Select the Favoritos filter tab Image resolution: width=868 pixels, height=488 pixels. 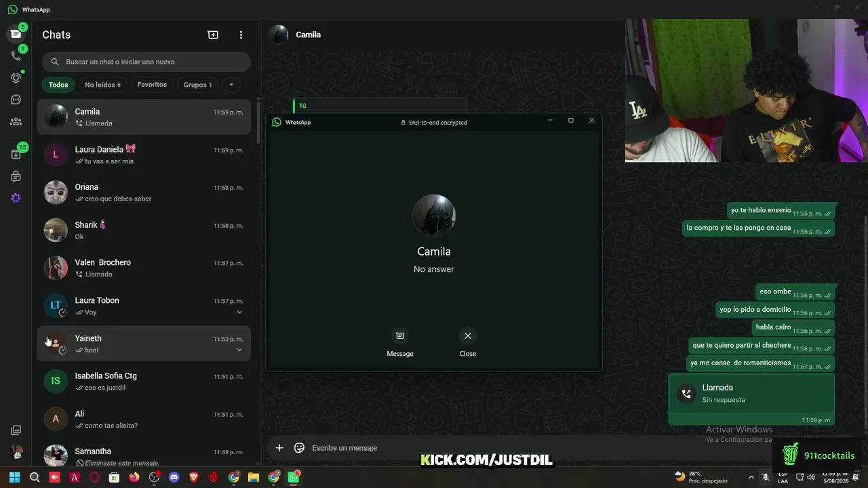coord(152,85)
